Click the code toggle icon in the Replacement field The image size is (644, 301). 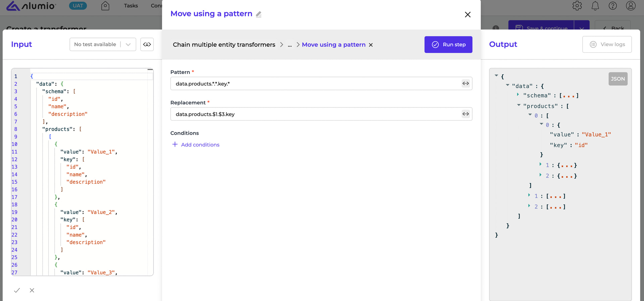pos(466,114)
